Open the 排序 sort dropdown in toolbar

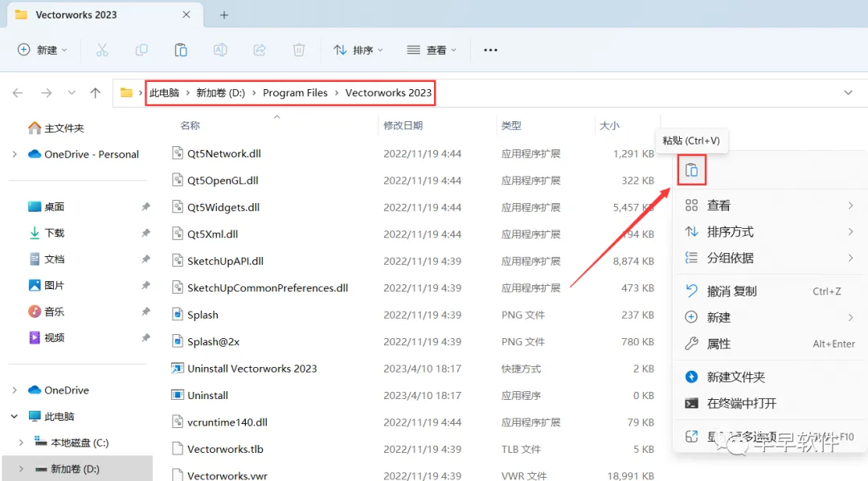[x=358, y=51]
